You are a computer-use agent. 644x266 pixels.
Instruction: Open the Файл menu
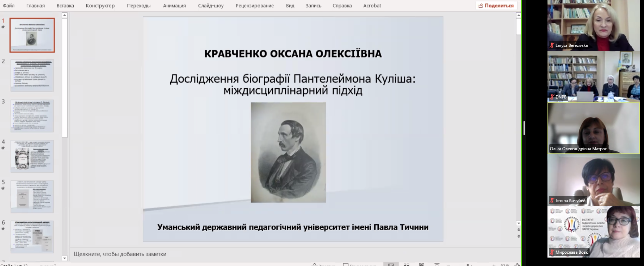9,6
